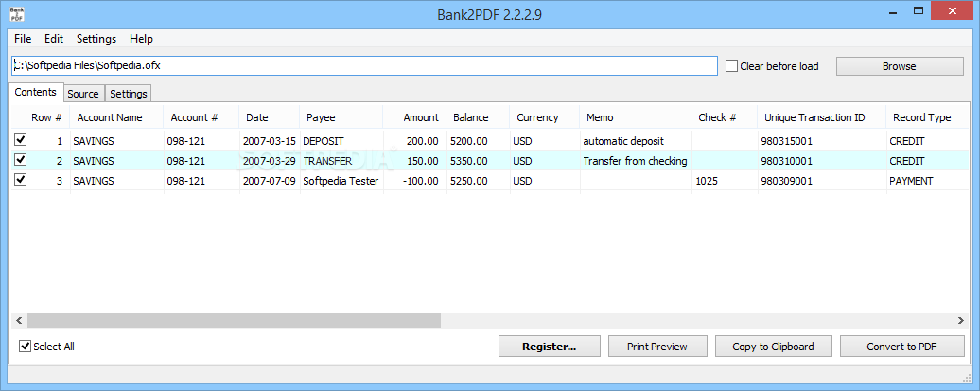Click the date 2007-07-09 cell
Image resolution: width=980 pixels, height=391 pixels.
point(270,181)
